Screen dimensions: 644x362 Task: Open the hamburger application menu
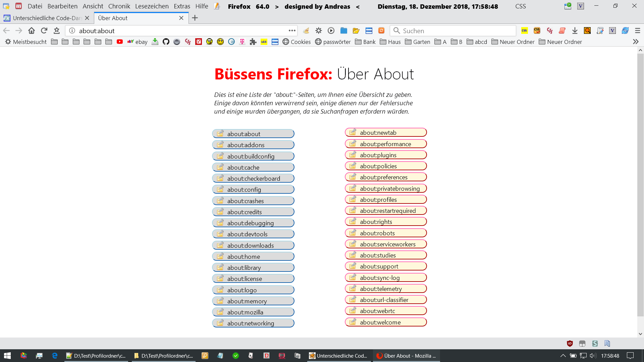pos(638,31)
